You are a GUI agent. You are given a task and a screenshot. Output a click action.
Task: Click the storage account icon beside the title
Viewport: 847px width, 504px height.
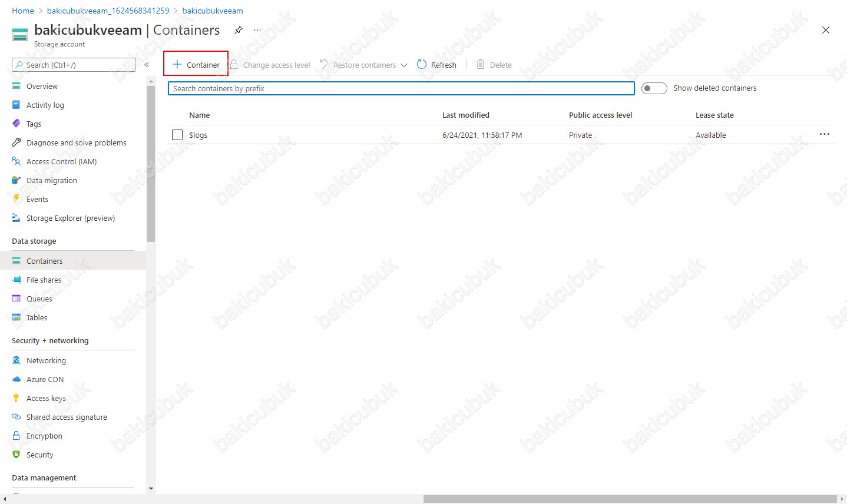coord(20,35)
